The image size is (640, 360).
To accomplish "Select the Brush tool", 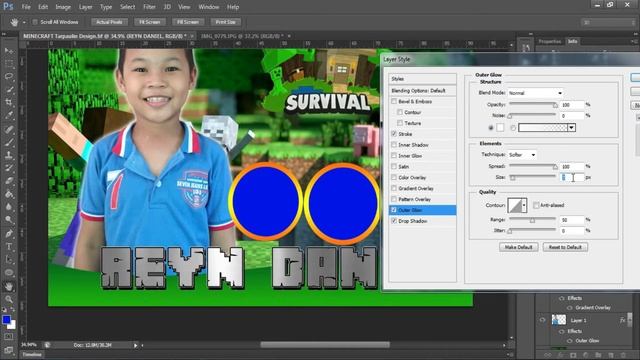I will click(9, 142).
